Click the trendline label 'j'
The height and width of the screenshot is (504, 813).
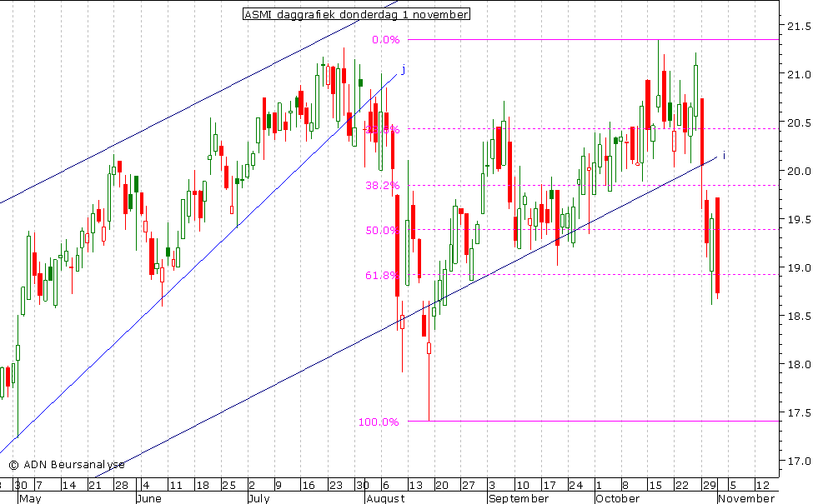click(403, 69)
